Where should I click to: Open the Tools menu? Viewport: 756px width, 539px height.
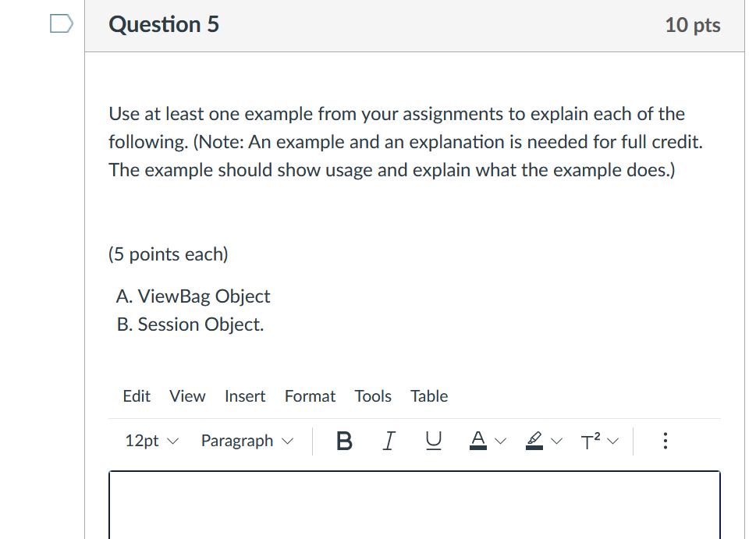pos(372,396)
